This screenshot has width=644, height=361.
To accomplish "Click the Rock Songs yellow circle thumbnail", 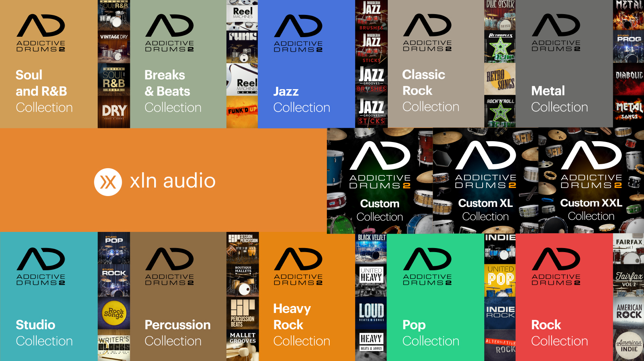I will click(x=114, y=313).
